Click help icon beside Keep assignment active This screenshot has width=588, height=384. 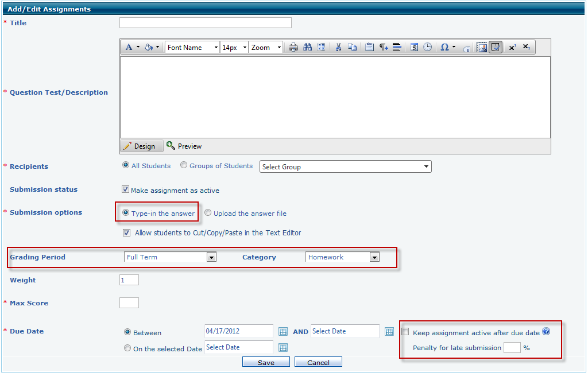[546, 332]
